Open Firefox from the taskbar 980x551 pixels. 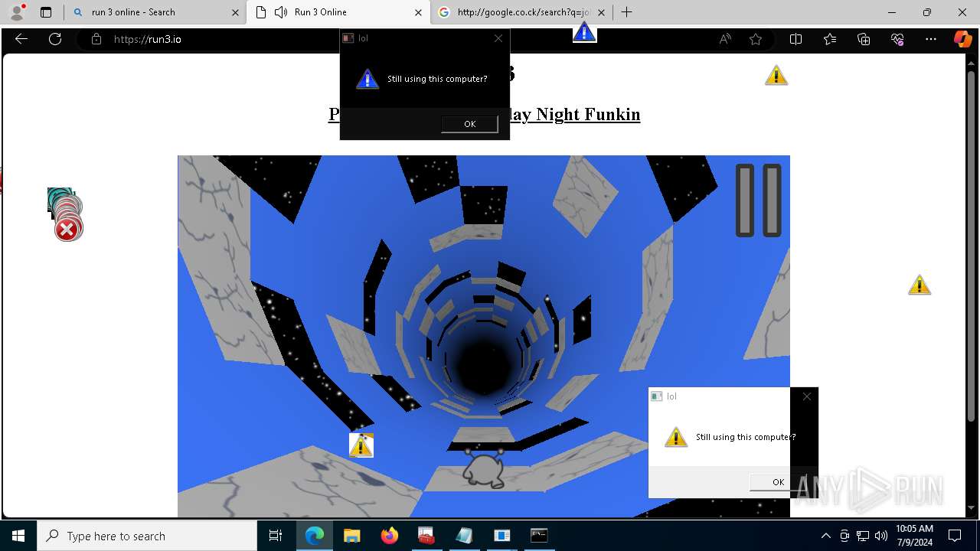pos(390,536)
